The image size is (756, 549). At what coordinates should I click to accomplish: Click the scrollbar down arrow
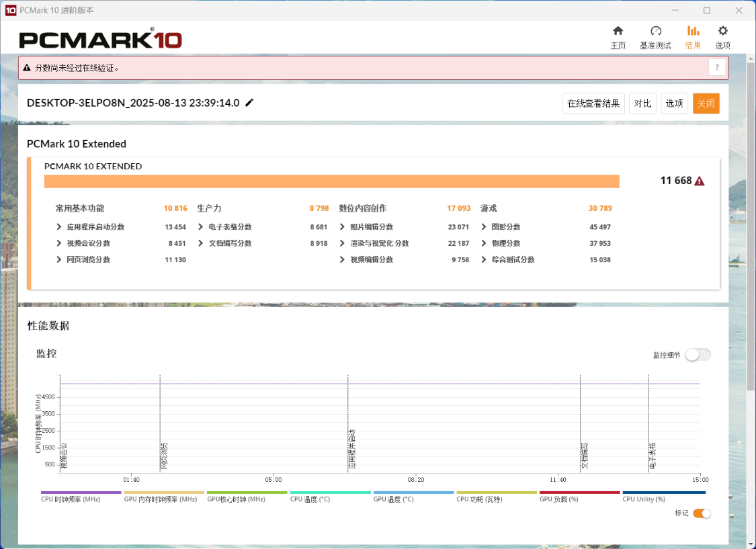tap(751, 544)
